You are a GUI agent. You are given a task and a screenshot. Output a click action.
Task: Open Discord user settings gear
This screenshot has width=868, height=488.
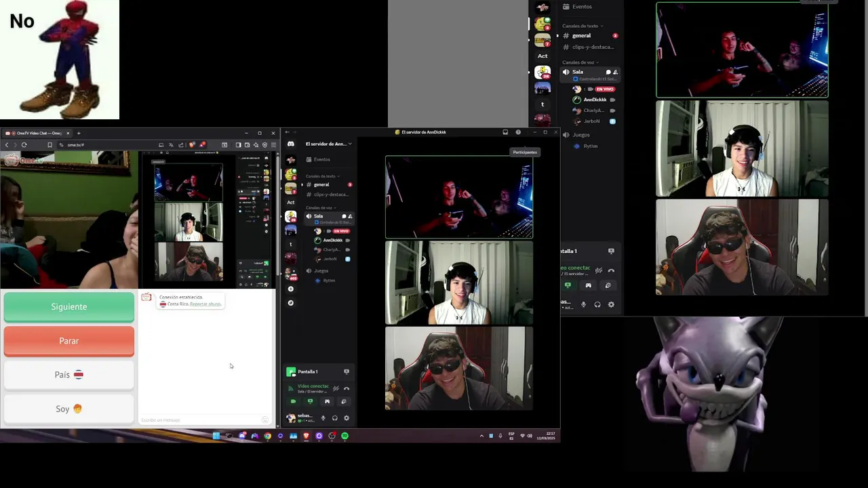point(347,418)
